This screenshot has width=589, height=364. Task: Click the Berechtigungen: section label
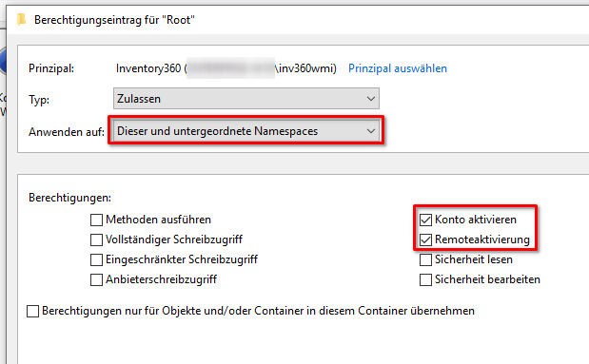click(69, 198)
